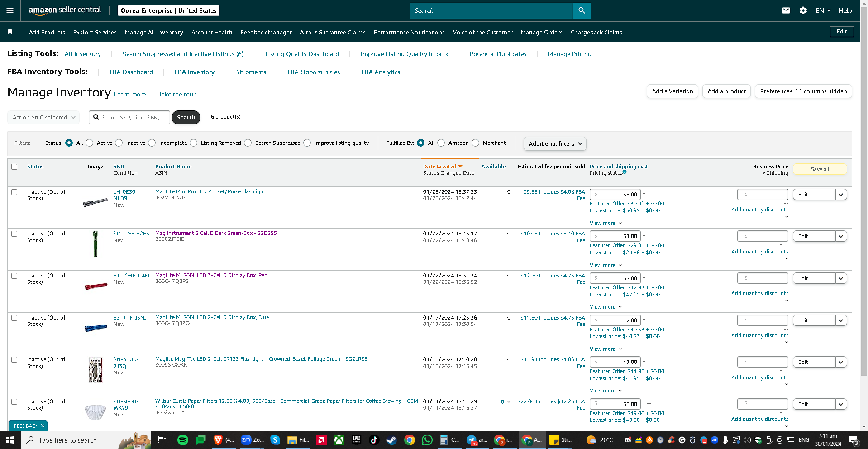
Task: Open Preferences: 11 columns hidden
Action: [x=803, y=91]
